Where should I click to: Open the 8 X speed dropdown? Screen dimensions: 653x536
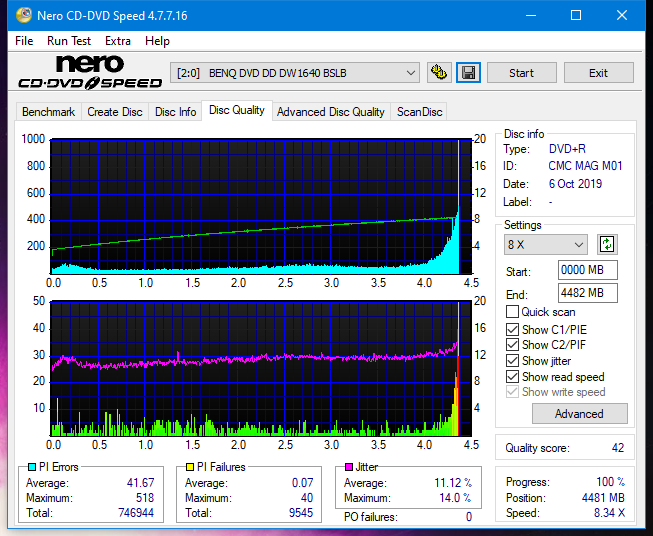pyautogui.click(x=546, y=244)
